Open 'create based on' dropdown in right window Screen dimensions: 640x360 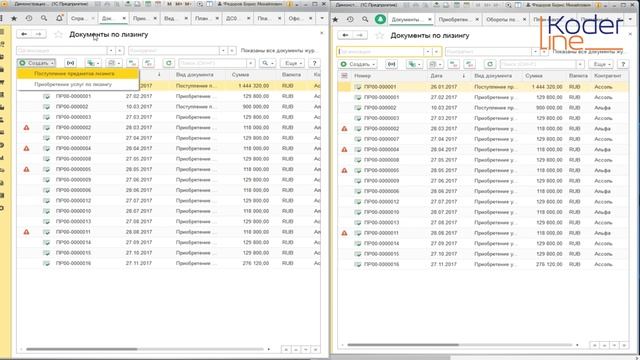tap(414, 64)
